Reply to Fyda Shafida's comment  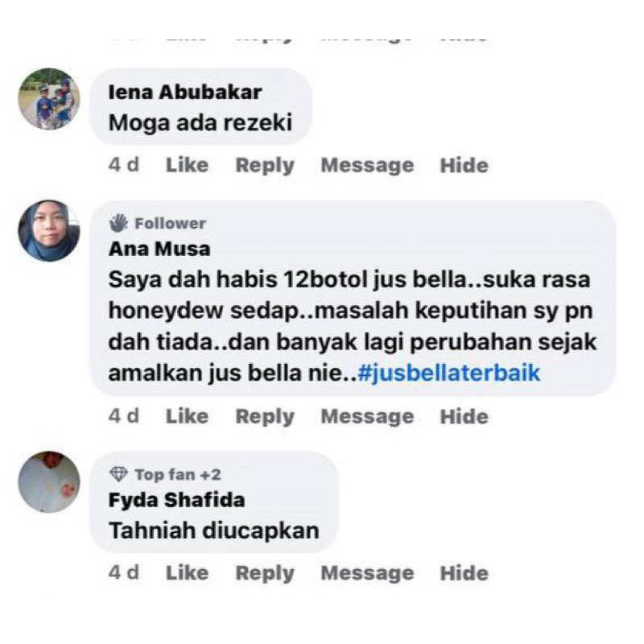(x=265, y=573)
